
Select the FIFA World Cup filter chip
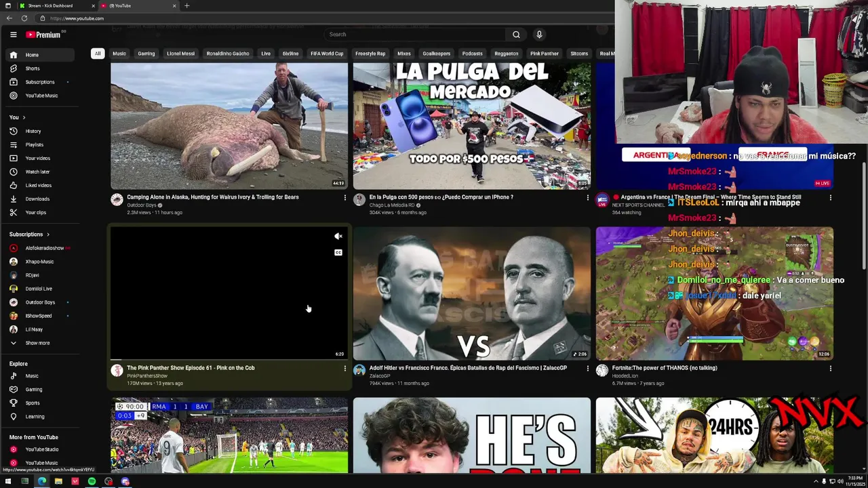pyautogui.click(x=327, y=54)
